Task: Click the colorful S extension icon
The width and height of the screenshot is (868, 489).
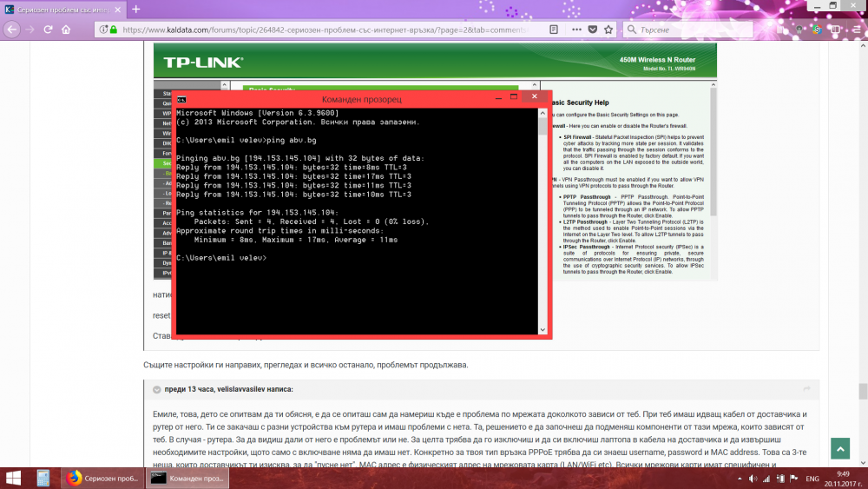Action: [817, 30]
